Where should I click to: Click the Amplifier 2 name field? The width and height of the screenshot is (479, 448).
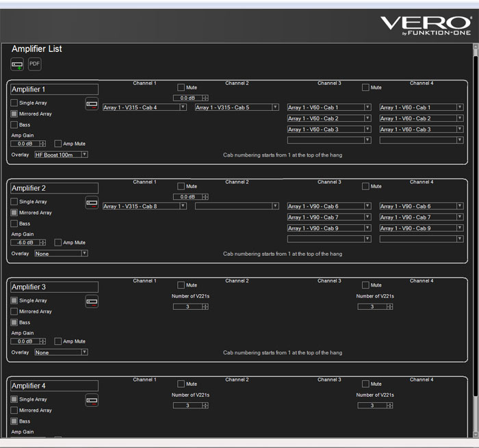click(x=54, y=188)
